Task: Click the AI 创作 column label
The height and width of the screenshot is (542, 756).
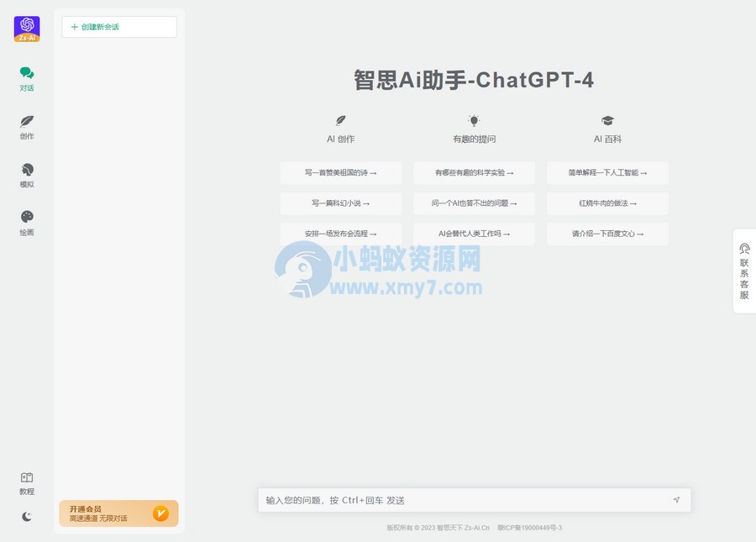Action: (341, 139)
